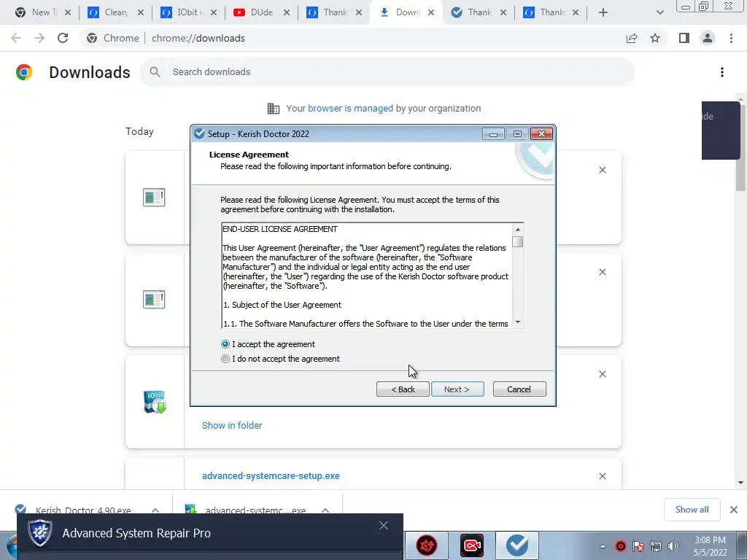Click the Next button in Setup dialog
Screen dimensions: 747x560
[x=457, y=389]
